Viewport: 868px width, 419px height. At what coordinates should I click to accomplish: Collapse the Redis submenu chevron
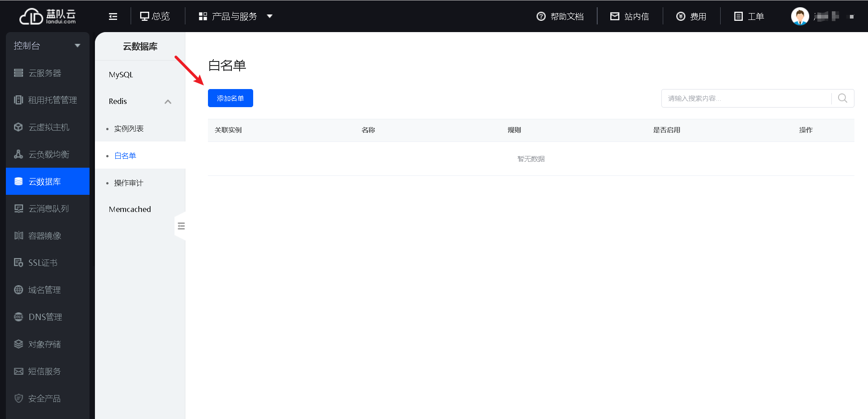click(x=168, y=102)
